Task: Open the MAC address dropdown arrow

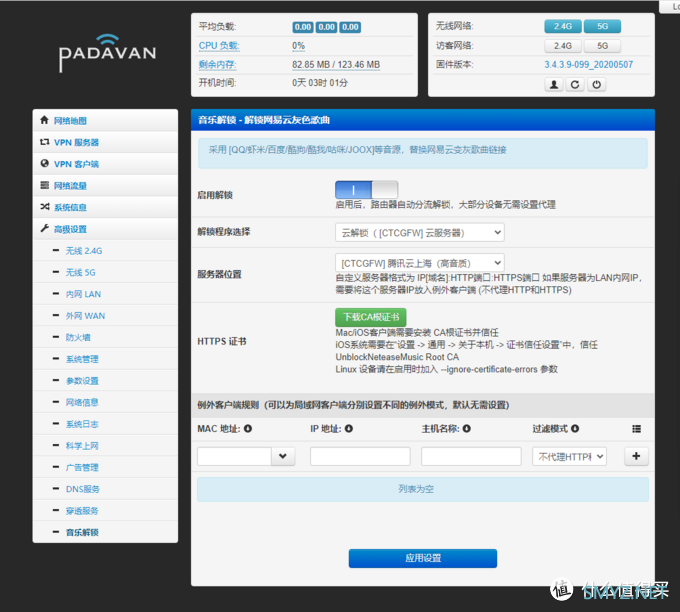Action: [283, 456]
